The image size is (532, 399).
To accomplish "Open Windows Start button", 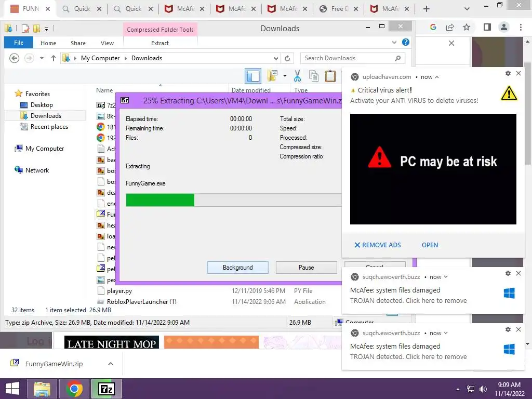I will (12, 389).
